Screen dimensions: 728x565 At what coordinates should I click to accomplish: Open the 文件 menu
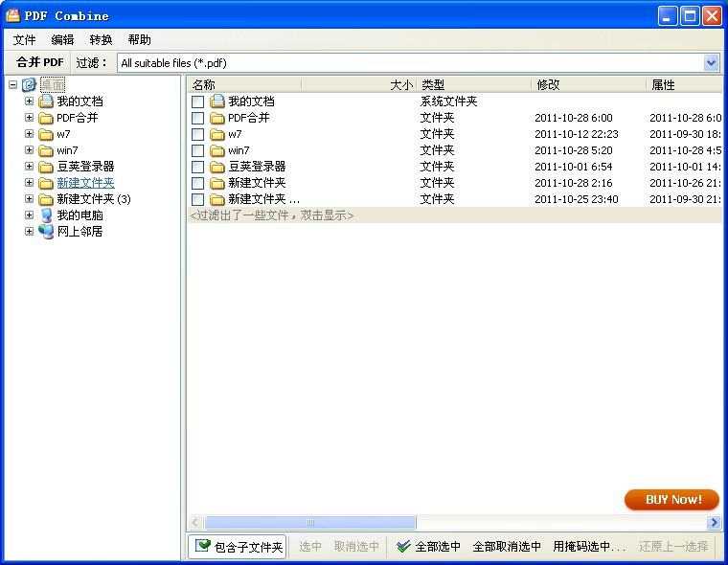24,39
